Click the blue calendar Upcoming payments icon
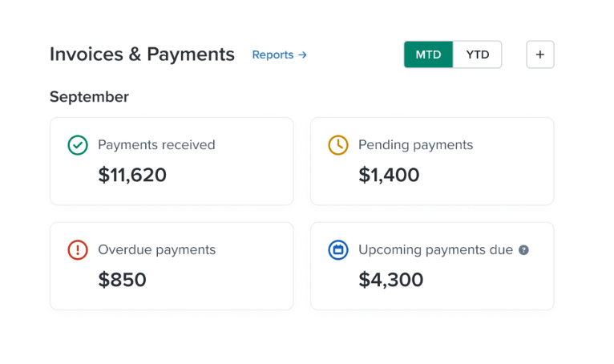The width and height of the screenshot is (614, 364). coord(338,250)
